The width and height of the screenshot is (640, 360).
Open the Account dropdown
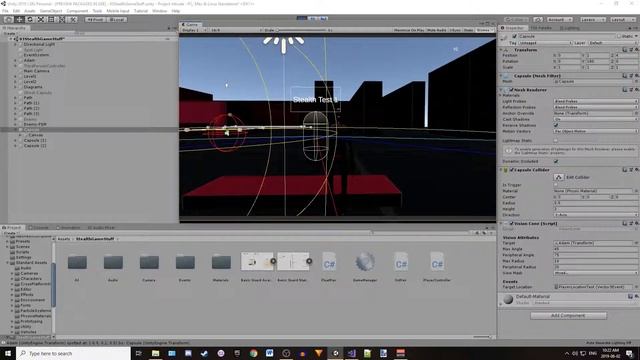pyautogui.click(x=560, y=19)
